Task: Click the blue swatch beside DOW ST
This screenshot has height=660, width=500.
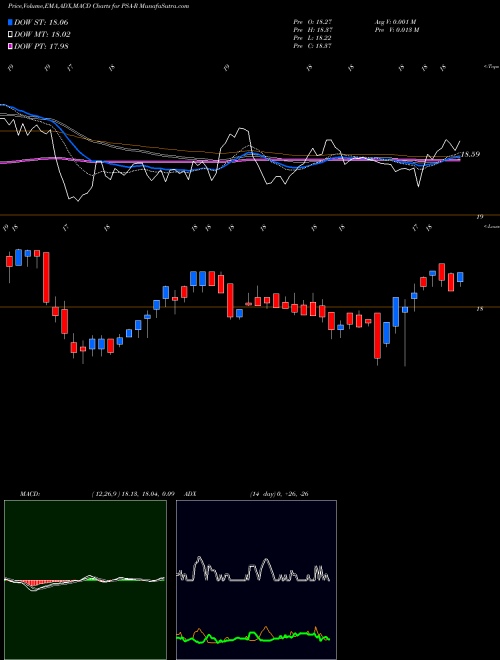Action: tap(10, 22)
